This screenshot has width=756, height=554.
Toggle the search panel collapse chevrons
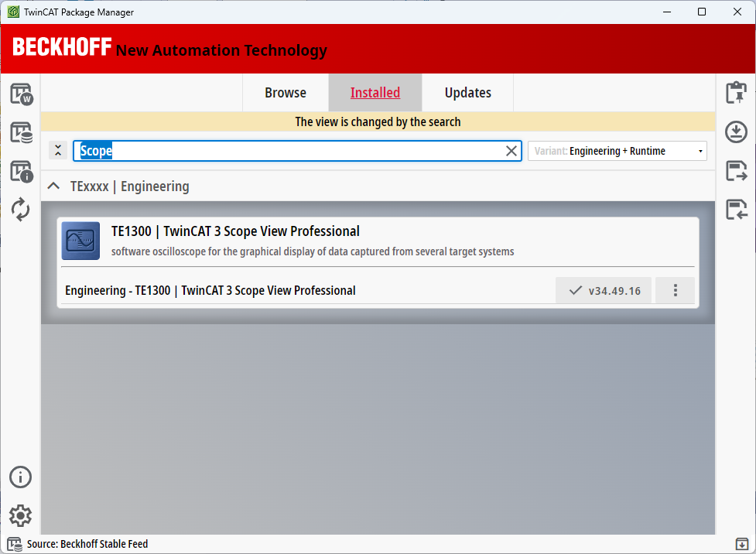point(58,151)
